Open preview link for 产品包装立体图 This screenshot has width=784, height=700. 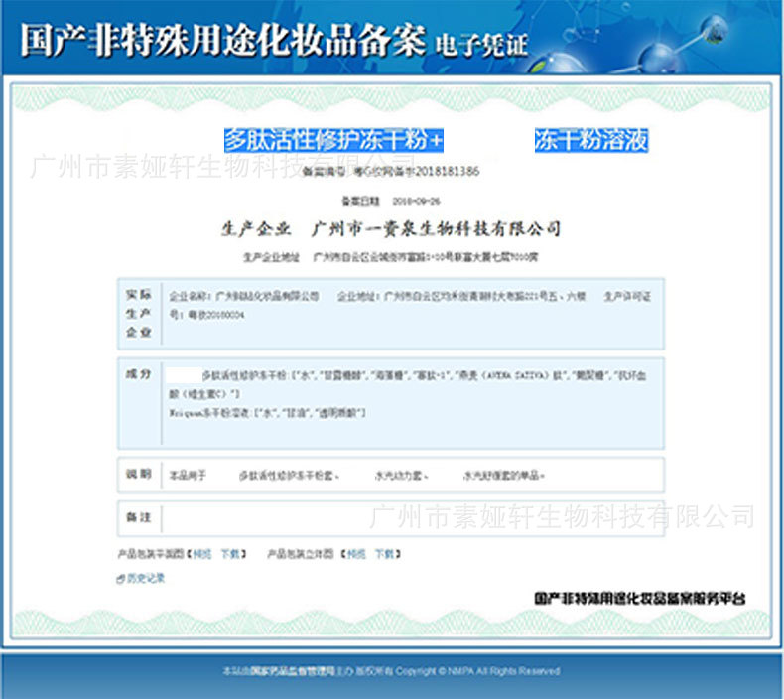[356, 554]
